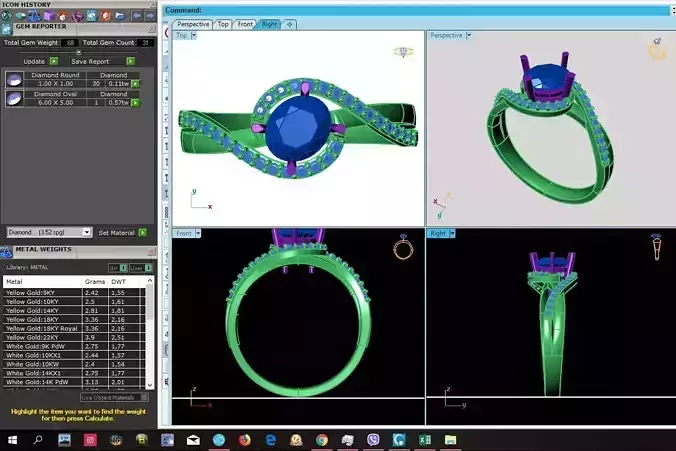Click the add-viewport tab button after Right

click(289, 24)
